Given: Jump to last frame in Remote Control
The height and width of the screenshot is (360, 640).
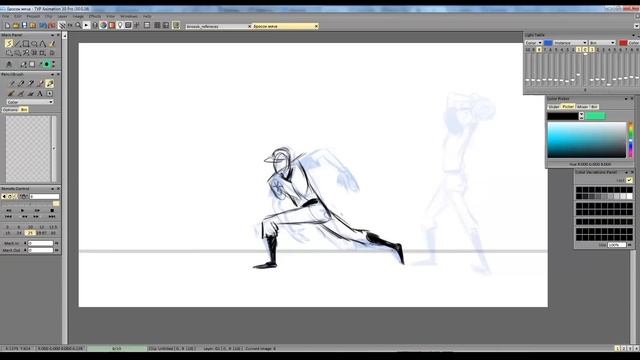Looking at the screenshot, I should tap(52, 216).
